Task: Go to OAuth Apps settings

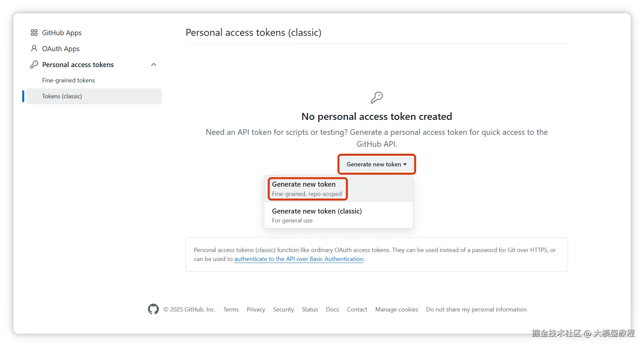Action: coord(61,48)
